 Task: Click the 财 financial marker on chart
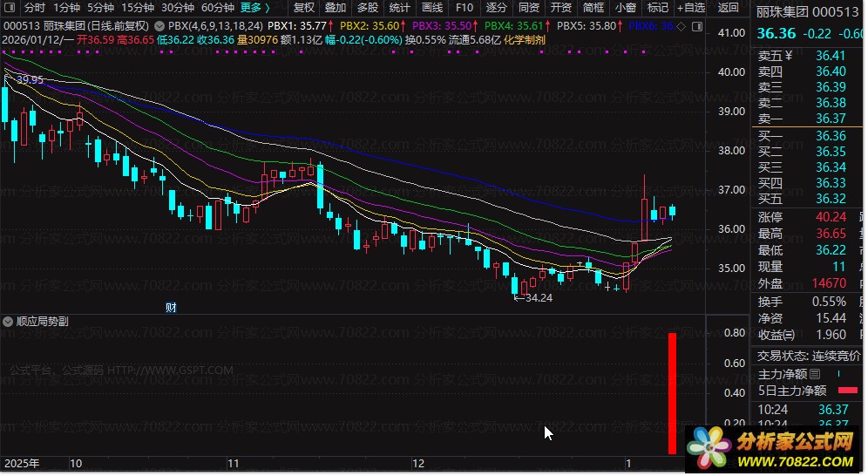(172, 307)
